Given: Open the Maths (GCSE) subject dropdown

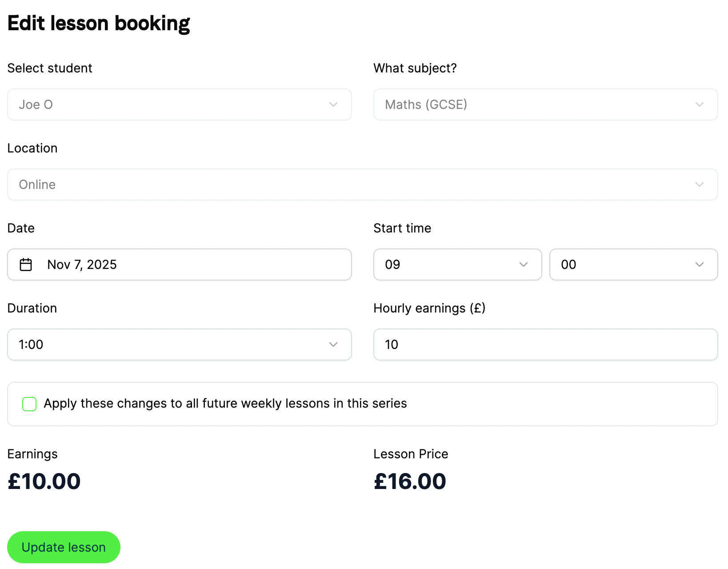Looking at the screenshot, I should [x=546, y=104].
